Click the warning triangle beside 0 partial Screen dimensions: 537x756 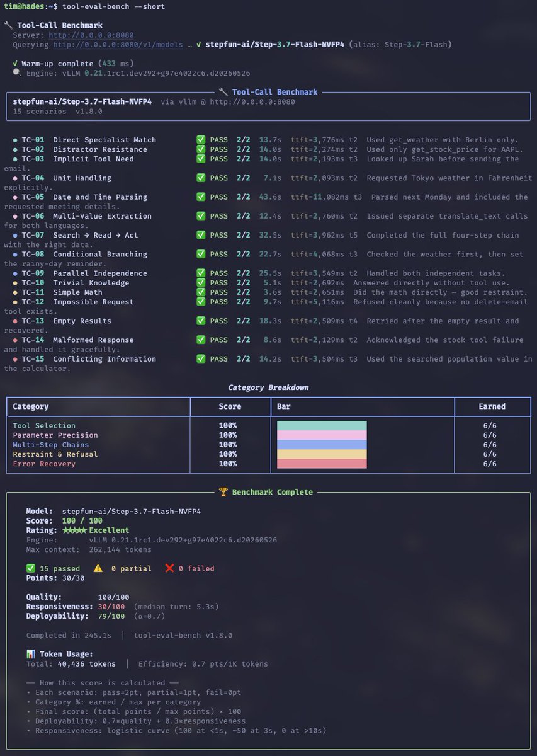pyautogui.click(x=98, y=568)
